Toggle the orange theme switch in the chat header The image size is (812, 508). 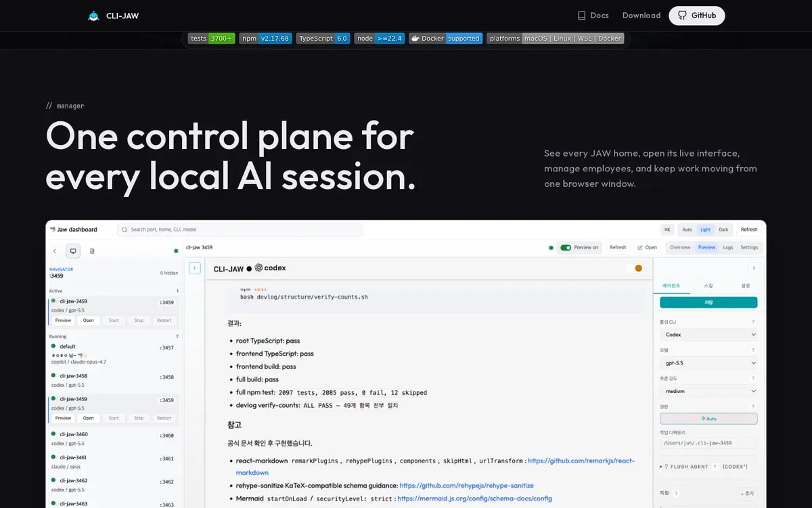point(634,268)
